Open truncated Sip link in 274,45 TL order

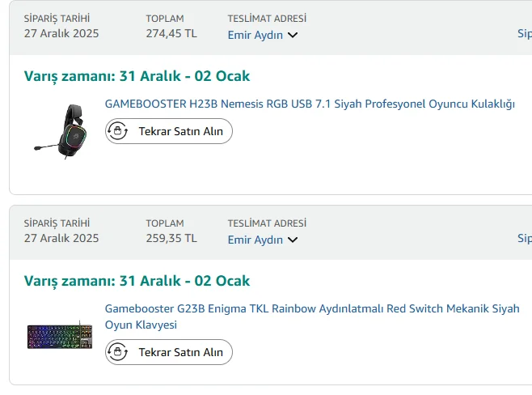(x=524, y=34)
